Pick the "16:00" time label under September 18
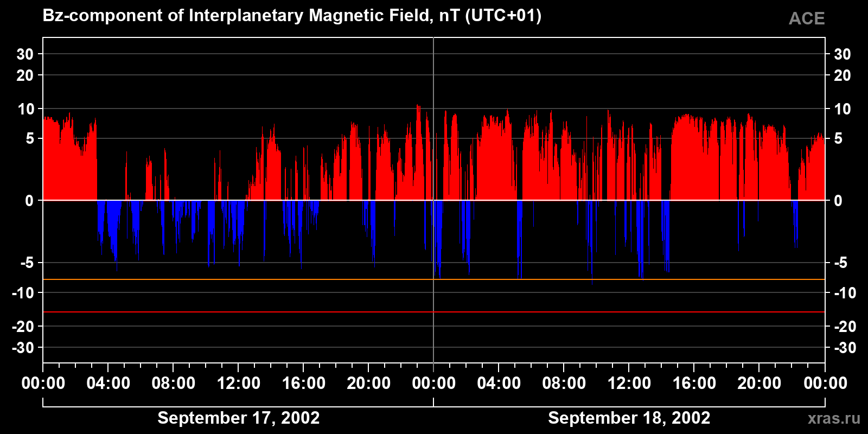Viewport: 868px width, 434px height. (x=694, y=383)
